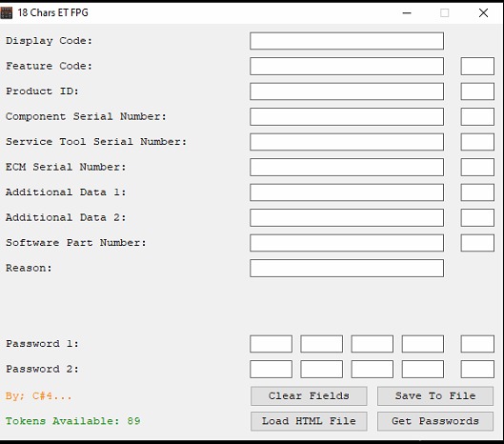Click the third Password 2 segment box
The width and height of the screenshot is (504, 444).
[373, 369]
